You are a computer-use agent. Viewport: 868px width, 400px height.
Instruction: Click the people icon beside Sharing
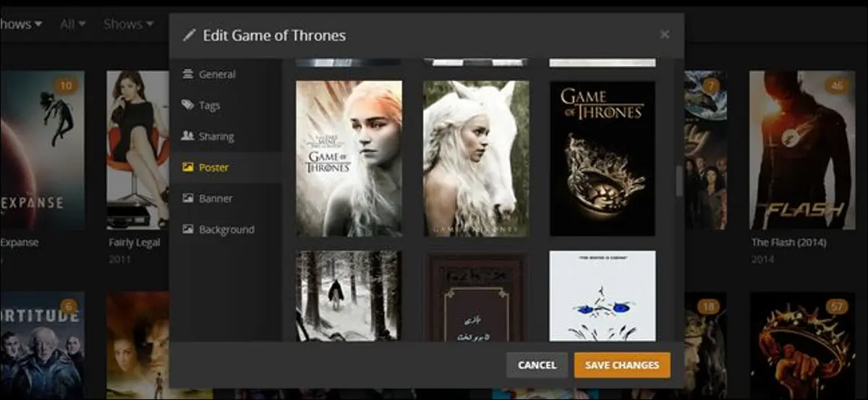click(187, 136)
